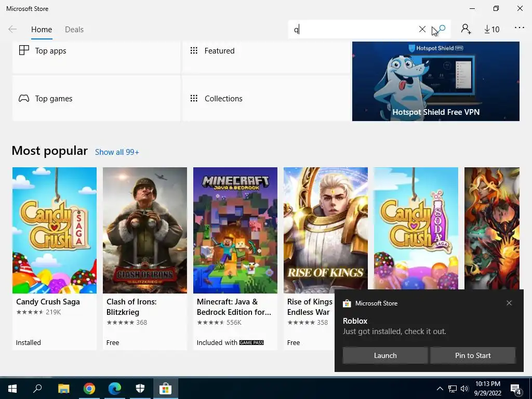Show hidden tray icons
The width and height of the screenshot is (532, 399).
[440, 389]
